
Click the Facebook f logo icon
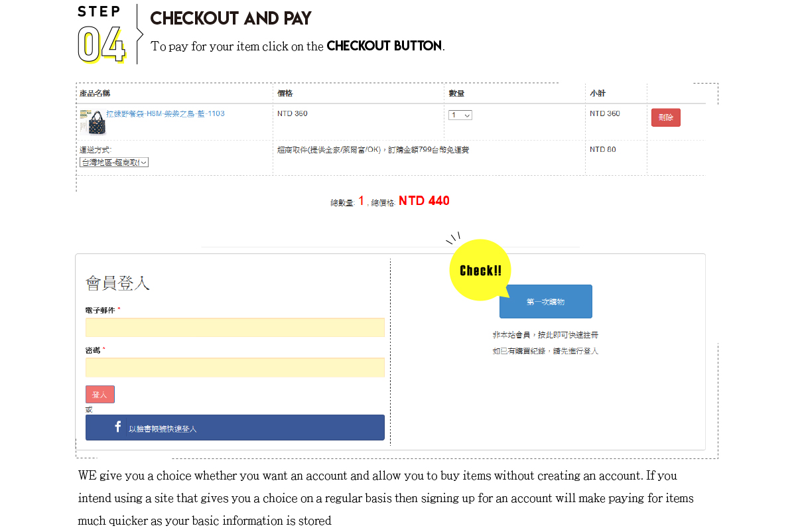click(x=117, y=427)
